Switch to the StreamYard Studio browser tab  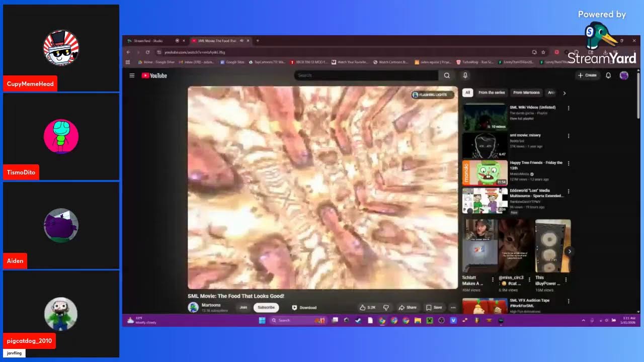[x=155, y=41]
